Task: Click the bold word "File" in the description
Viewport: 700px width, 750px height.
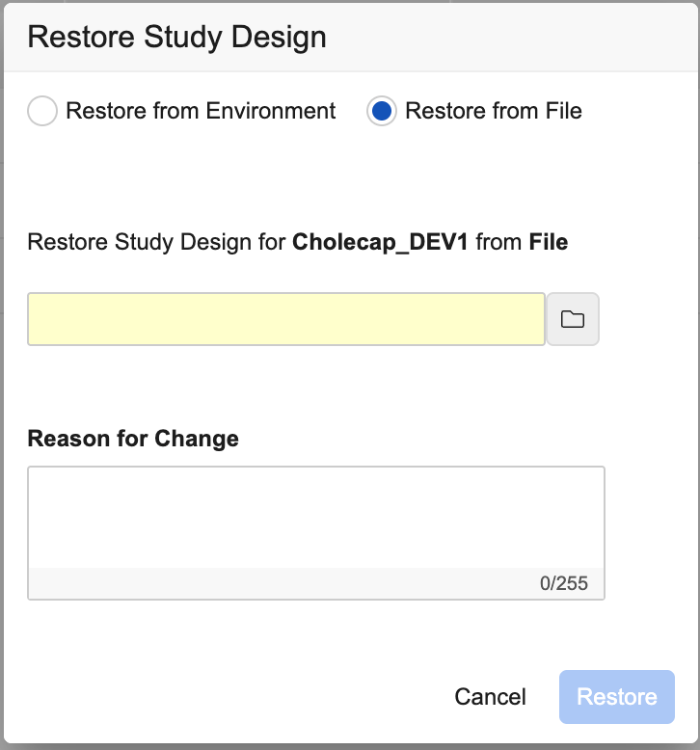Action: click(x=549, y=242)
